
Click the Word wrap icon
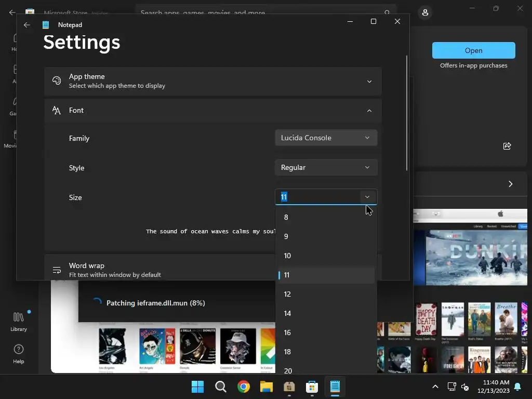tap(57, 270)
